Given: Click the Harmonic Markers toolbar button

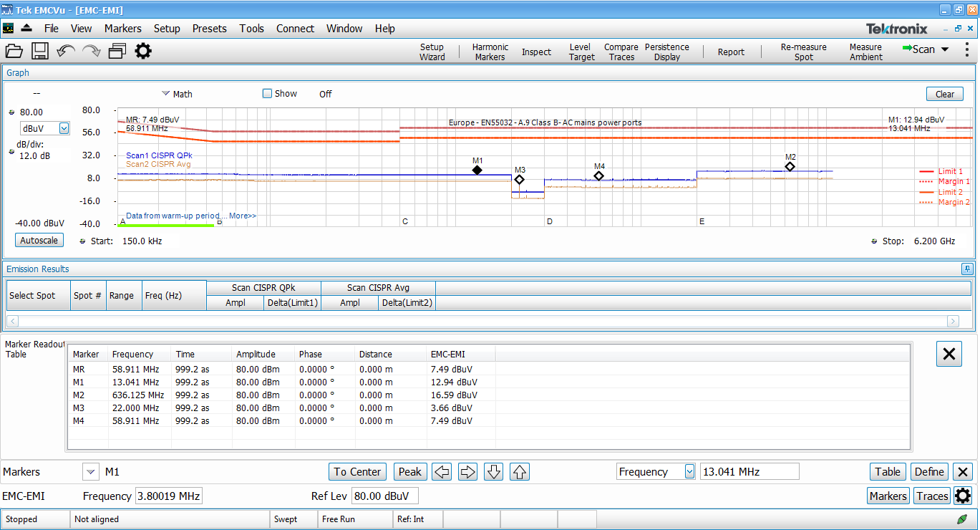Looking at the screenshot, I should (x=490, y=52).
